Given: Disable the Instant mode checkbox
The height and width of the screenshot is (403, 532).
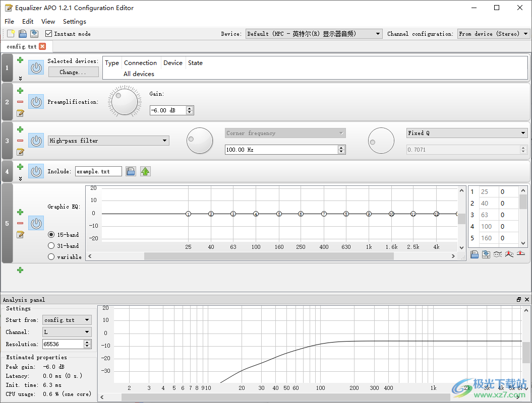Looking at the screenshot, I should [47, 34].
